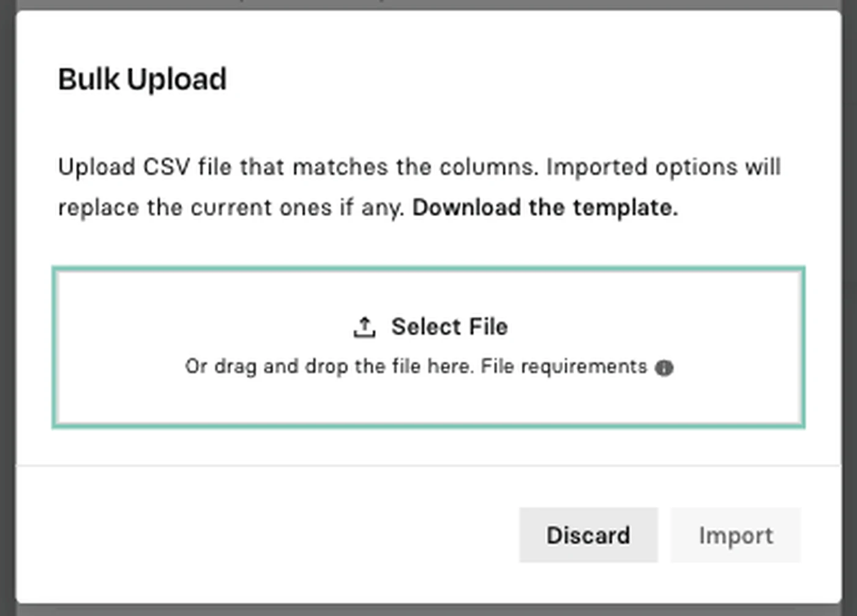Open the Download the template link
This screenshot has height=616, width=857.
[545, 208]
